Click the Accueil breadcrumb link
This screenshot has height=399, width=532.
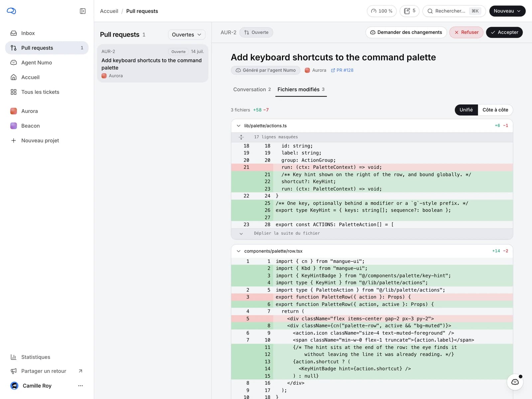(109, 11)
